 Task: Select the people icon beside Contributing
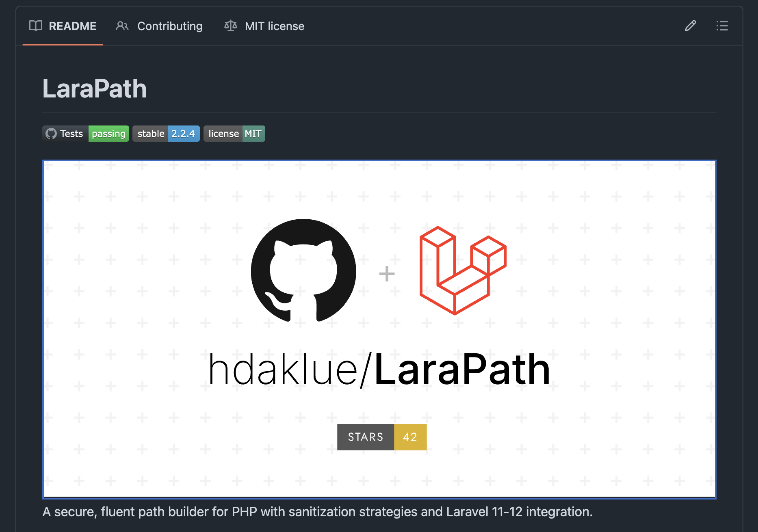122,26
